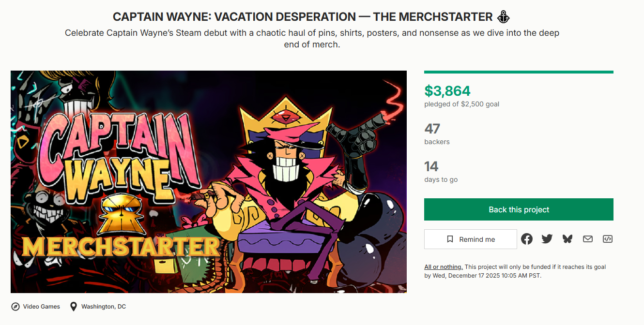Browse the Video Games category link
644x325 pixels.
point(42,307)
